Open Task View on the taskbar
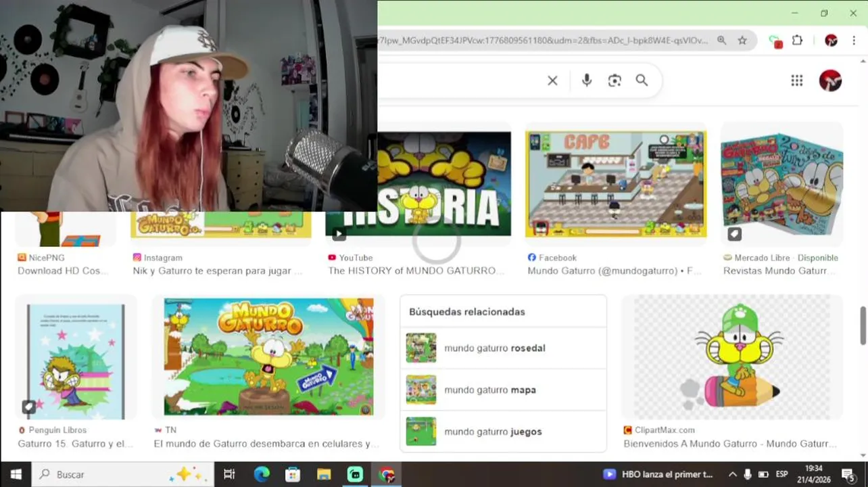Viewport: 868px width, 487px height. tap(229, 474)
